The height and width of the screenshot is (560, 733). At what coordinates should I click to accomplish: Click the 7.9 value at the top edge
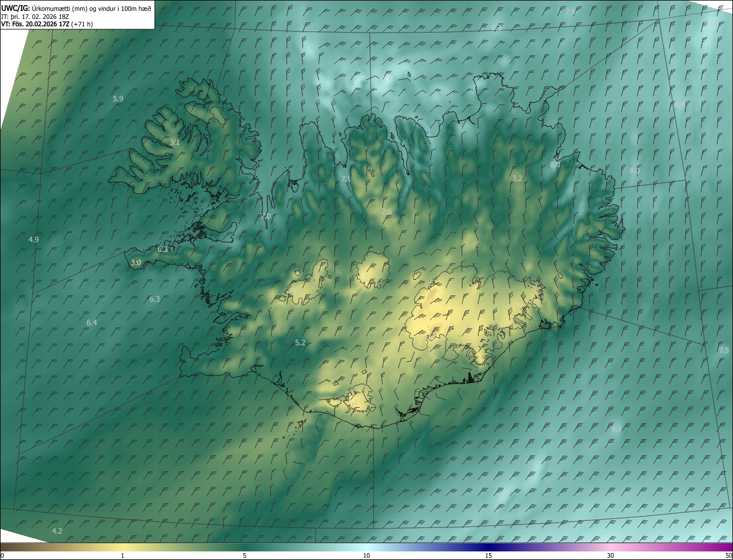pos(570,11)
